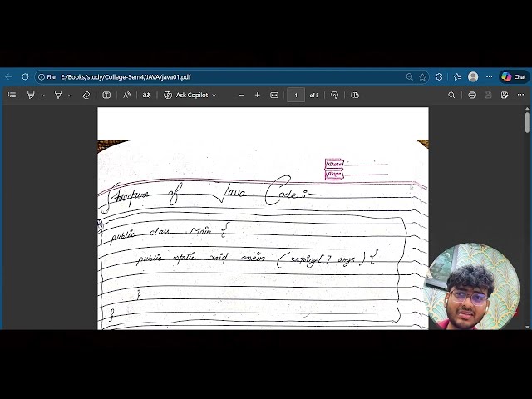Open the zoom magnifier in address bar
The image size is (532, 399).
pyautogui.click(x=410, y=77)
